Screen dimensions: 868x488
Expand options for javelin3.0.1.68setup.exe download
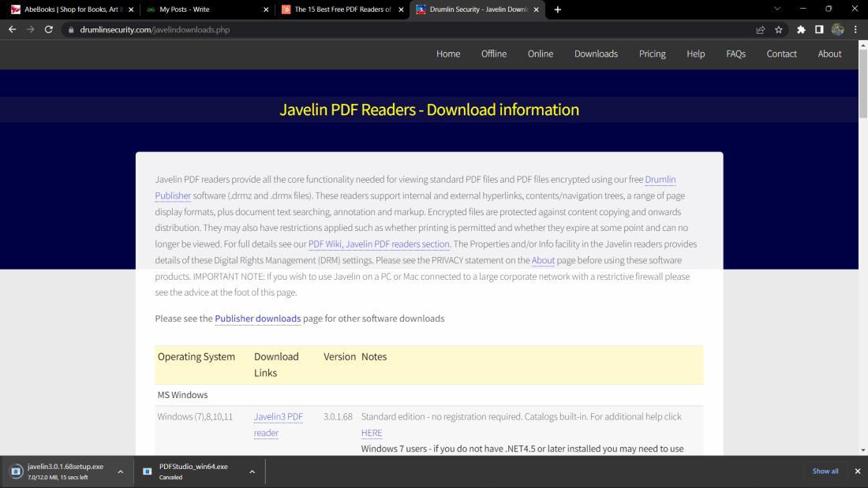(x=120, y=472)
